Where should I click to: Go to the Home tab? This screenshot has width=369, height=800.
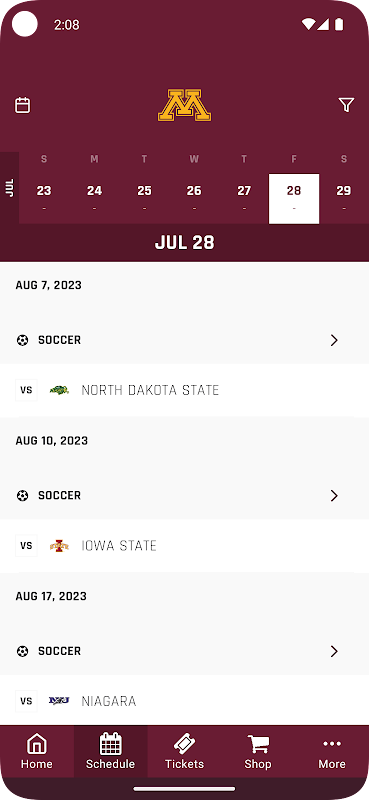[x=37, y=751]
